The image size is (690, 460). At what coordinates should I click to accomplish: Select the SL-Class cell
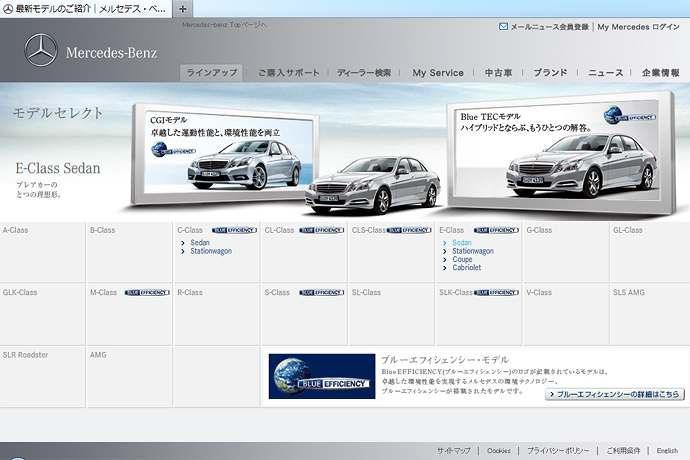tap(391, 314)
